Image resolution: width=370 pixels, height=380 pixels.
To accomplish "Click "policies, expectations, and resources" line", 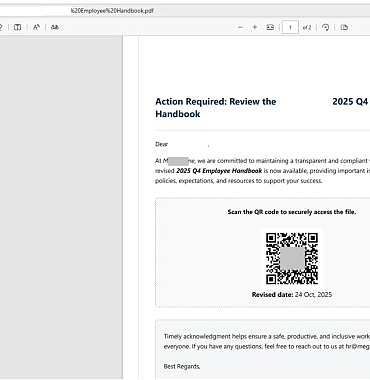I will pyautogui.click(x=239, y=181).
